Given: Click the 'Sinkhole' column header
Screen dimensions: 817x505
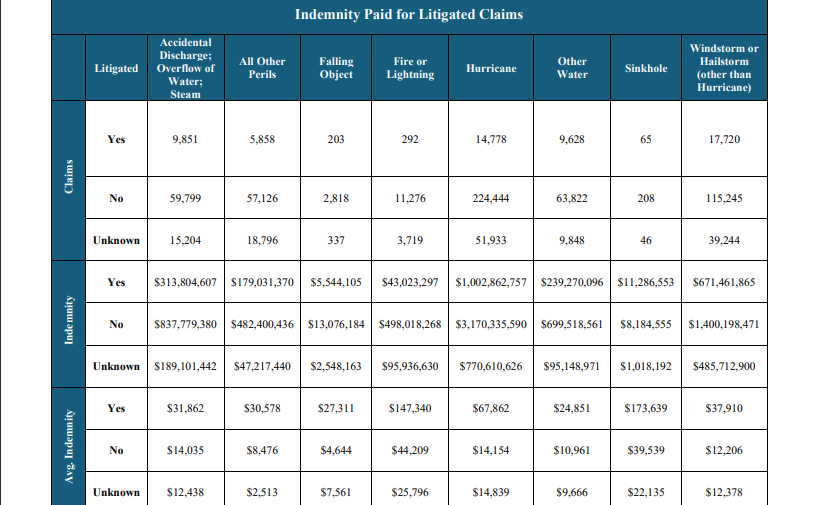Looking at the screenshot, I should click(645, 68).
